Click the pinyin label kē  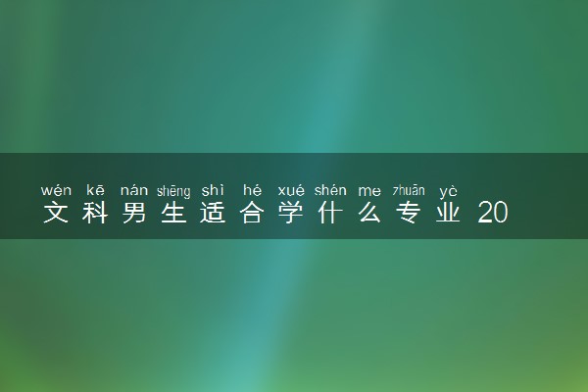tap(95, 190)
